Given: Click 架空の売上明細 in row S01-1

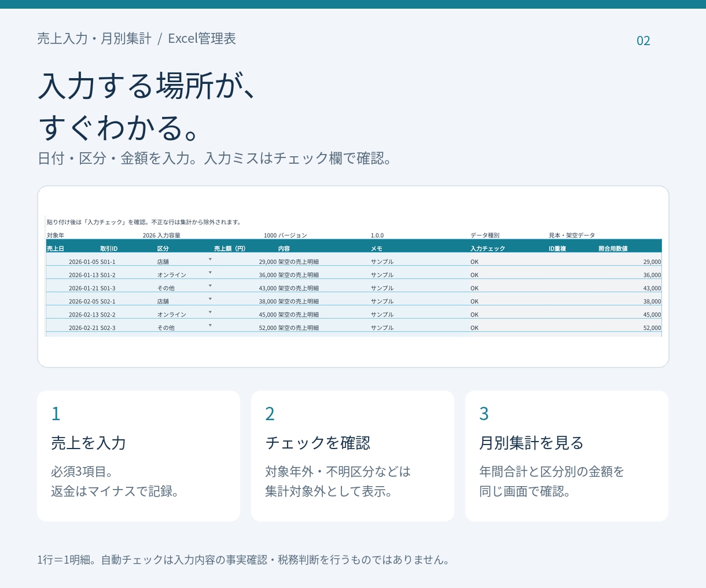Looking at the screenshot, I should tap(299, 262).
